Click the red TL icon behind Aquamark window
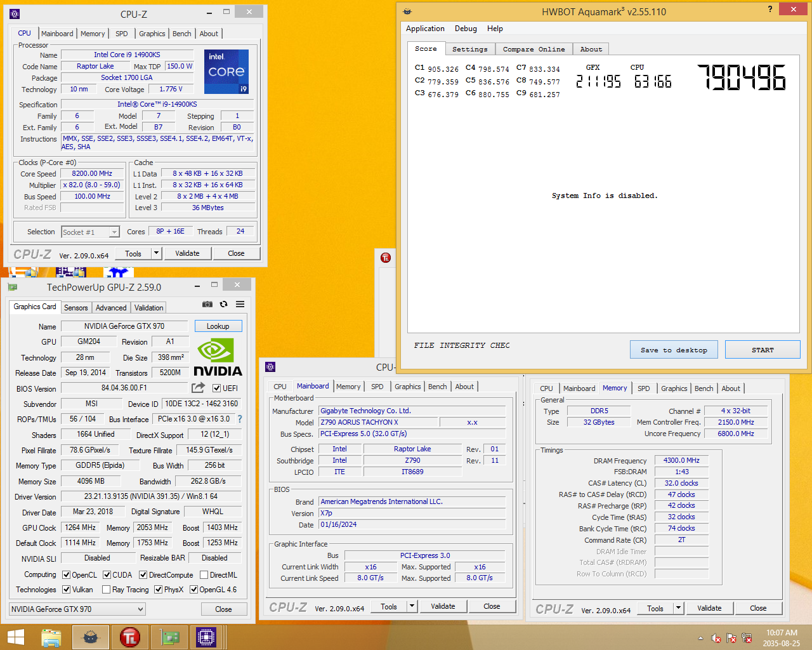 (x=386, y=258)
